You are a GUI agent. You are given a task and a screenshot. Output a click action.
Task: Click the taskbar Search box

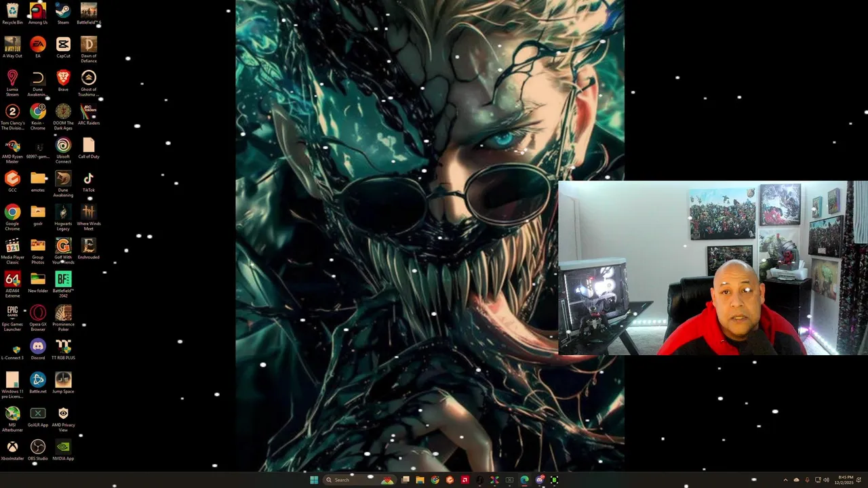point(359,480)
